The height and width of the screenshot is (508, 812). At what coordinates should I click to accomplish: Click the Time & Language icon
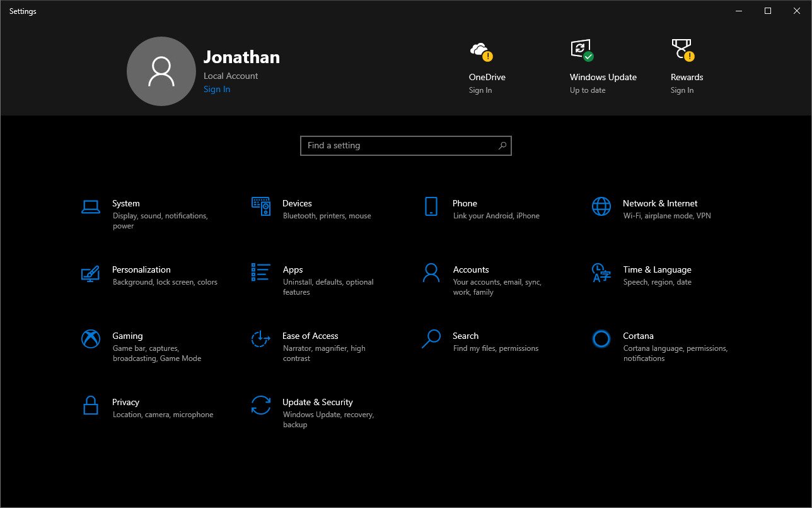601,273
